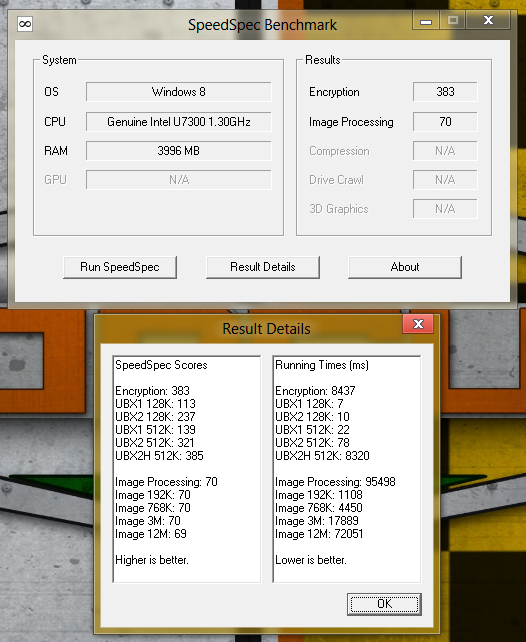Select the score line Image 3M: 70
526x642 pixels.
148,521
